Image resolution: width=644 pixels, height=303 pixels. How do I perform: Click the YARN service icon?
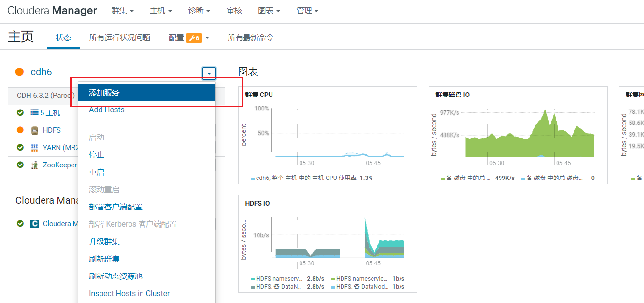coord(34,148)
